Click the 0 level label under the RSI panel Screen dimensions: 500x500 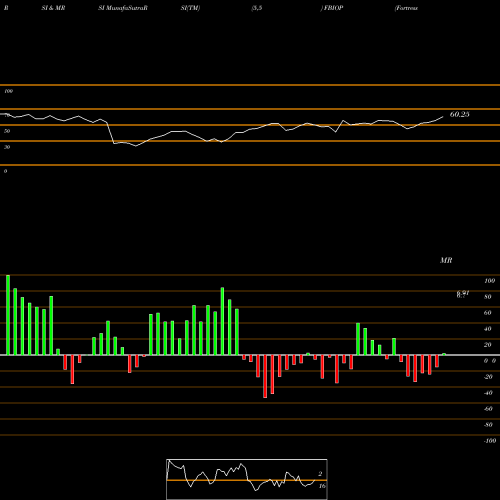point(5,171)
